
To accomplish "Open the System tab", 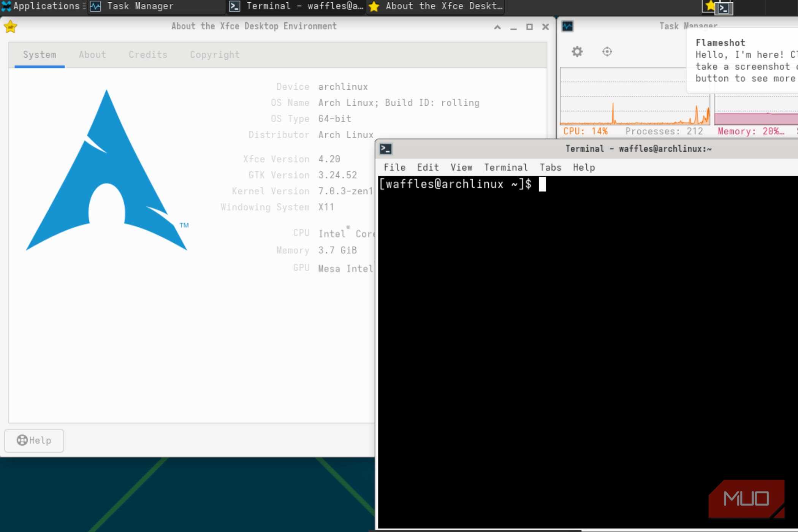I will coord(40,55).
